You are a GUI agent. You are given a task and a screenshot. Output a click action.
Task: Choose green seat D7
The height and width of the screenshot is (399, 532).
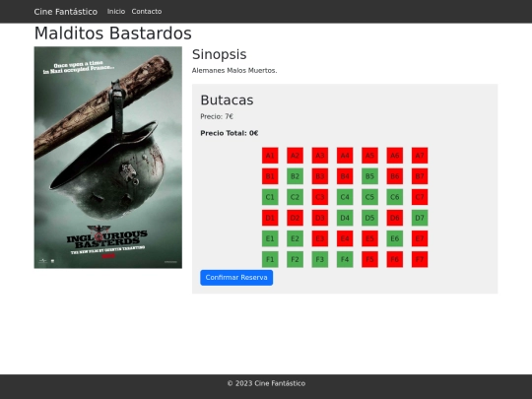tap(420, 218)
